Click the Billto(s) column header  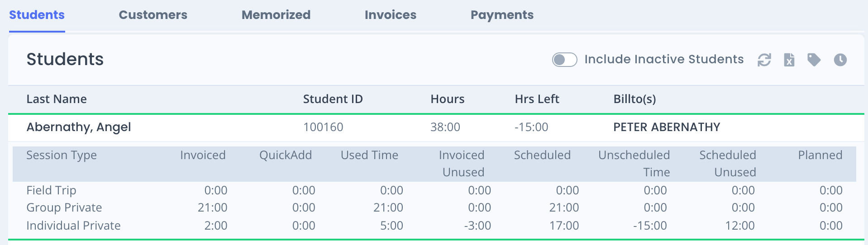[x=635, y=99]
